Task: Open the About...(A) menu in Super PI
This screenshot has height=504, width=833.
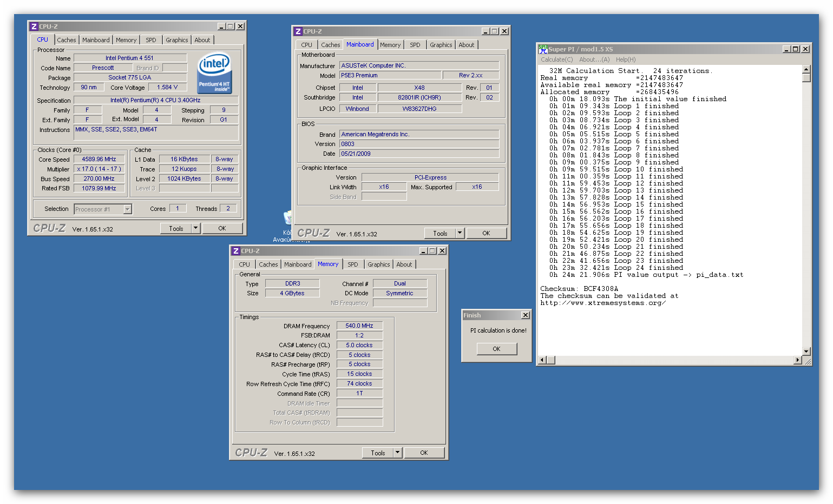Action: point(594,59)
